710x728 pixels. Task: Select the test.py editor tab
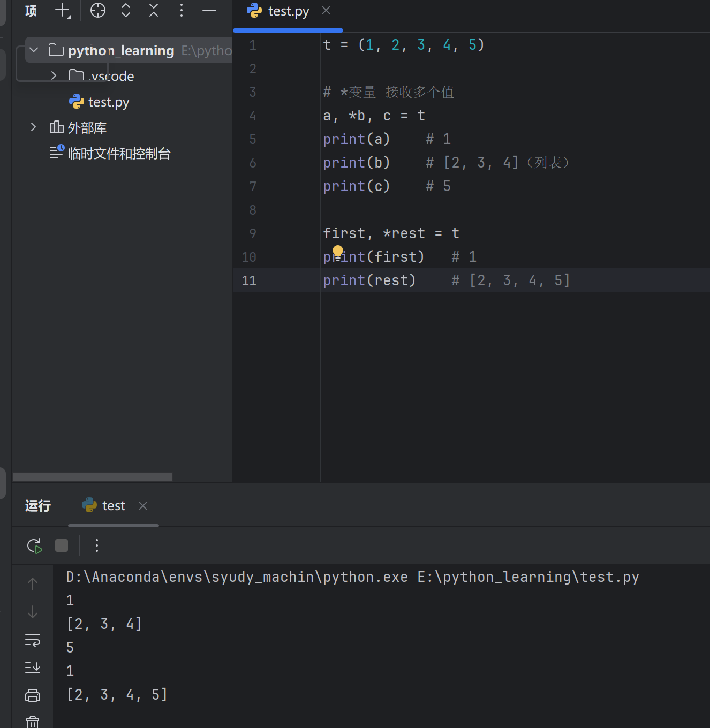[288, 11]
